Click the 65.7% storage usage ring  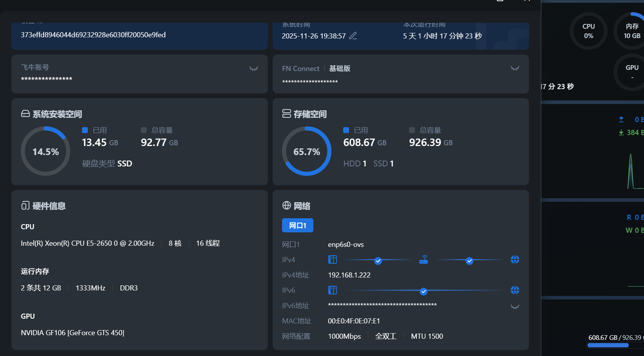[307, 152]
